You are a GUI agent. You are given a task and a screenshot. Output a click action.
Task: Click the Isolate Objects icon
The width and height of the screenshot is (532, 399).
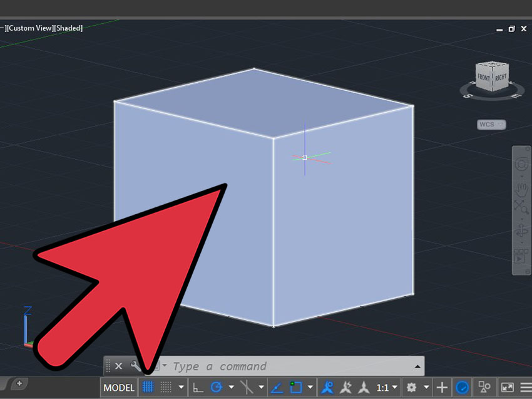484,387
